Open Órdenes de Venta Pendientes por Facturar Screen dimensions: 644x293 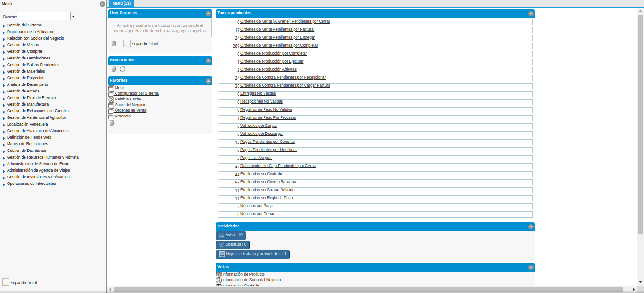pyautogui.click(x=277, y=29)
